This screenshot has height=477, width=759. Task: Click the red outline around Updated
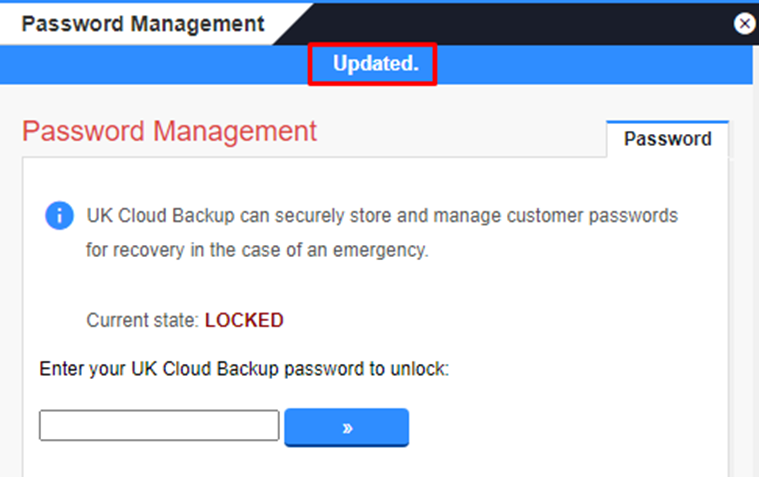373,45
